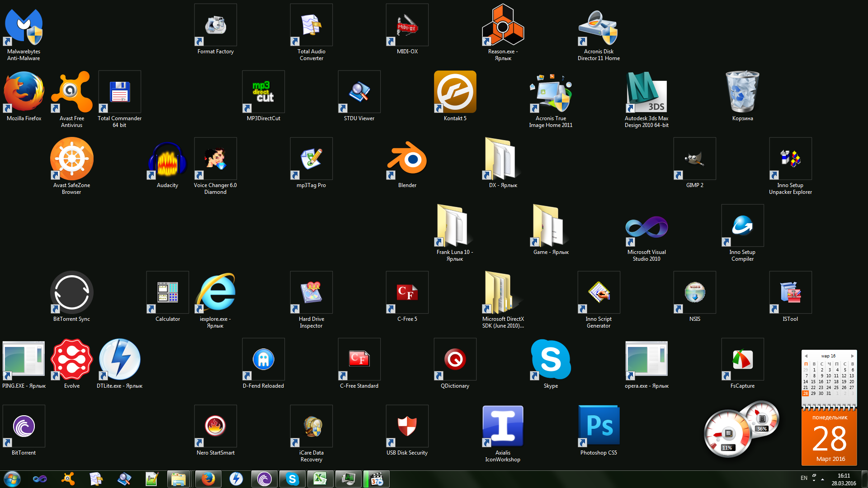This screenshot has height=488, width=868.
Task: Select the iCare Data Recovery icon
Action: click(311, 427)
